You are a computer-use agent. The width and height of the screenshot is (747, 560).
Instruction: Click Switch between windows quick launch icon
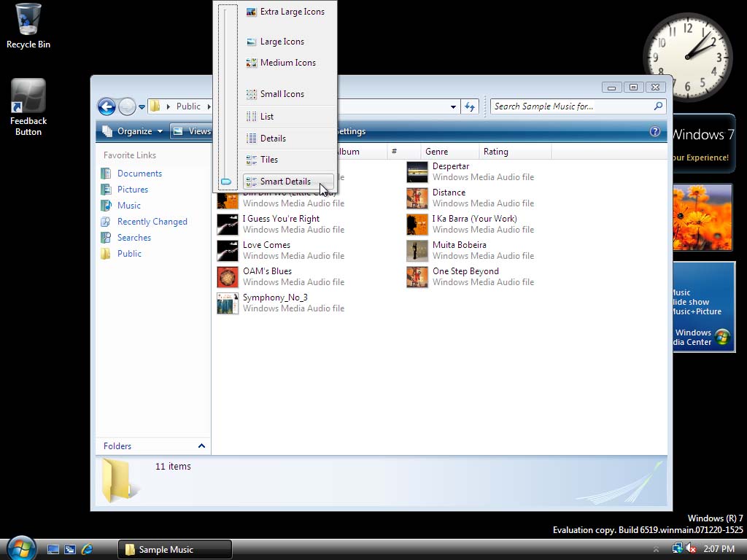[x=70, y=550]
